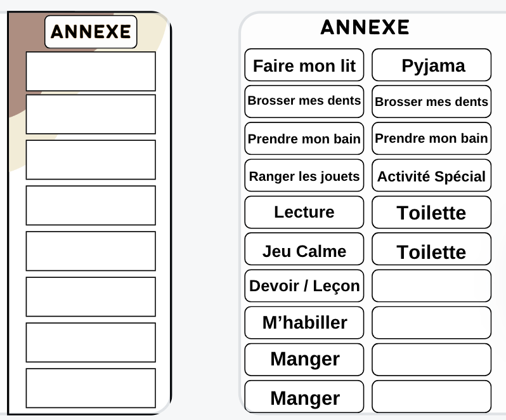Image resolution: width=506 pixels, height=420 pixels.
Task: Click the Devoir / Leçon label
Action: coord(304,285)
